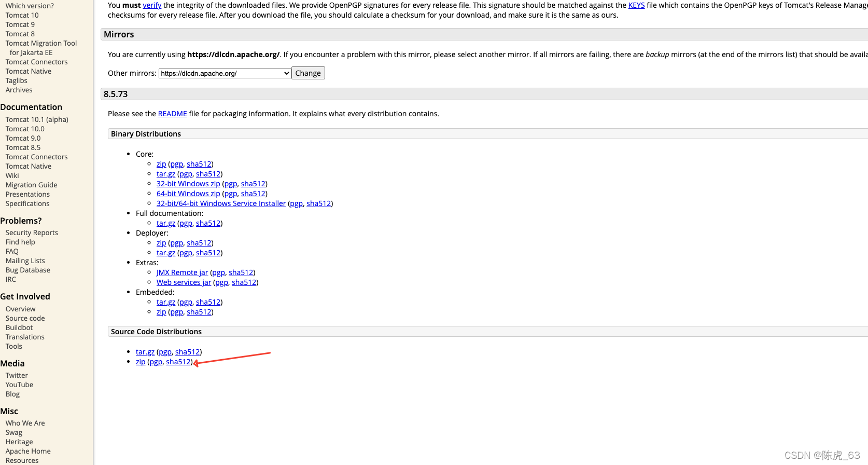
Task: Open Taglibs in the sidebar
Action: coord(17,80)
